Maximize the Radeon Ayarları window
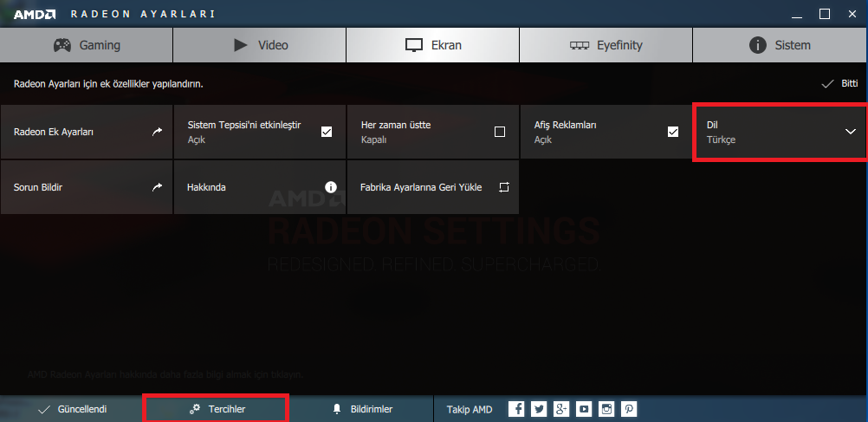Image resolution: width=868 pixels, height=422 pixels. click(825, 15)
